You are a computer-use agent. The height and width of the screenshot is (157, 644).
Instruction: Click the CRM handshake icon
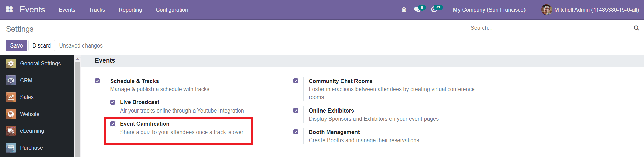(11, 80)
